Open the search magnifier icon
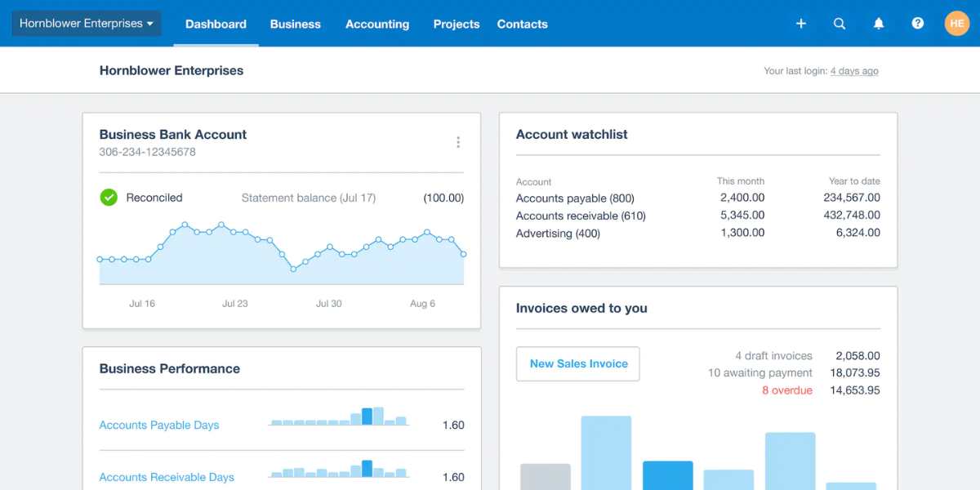980x490 pixels. [x=840, y=24]
